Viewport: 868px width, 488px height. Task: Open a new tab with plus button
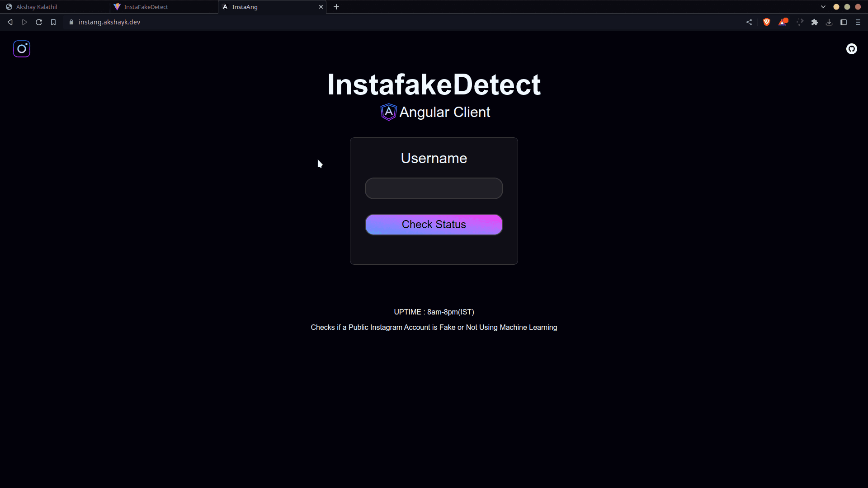[336, 7]
